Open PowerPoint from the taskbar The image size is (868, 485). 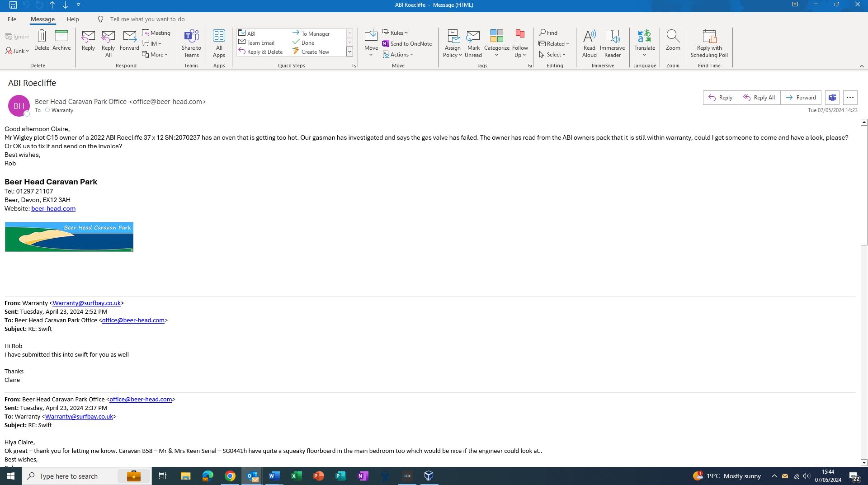318,476
